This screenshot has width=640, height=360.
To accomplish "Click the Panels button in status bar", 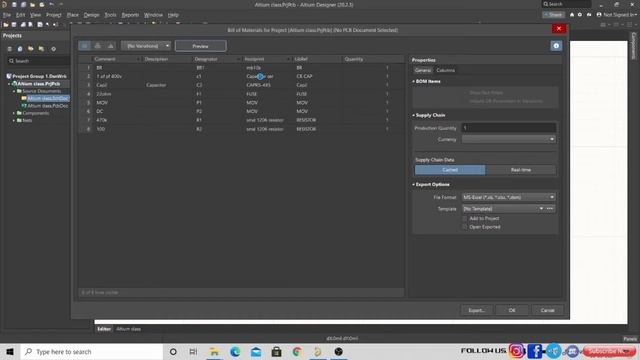I will (630, 339).
